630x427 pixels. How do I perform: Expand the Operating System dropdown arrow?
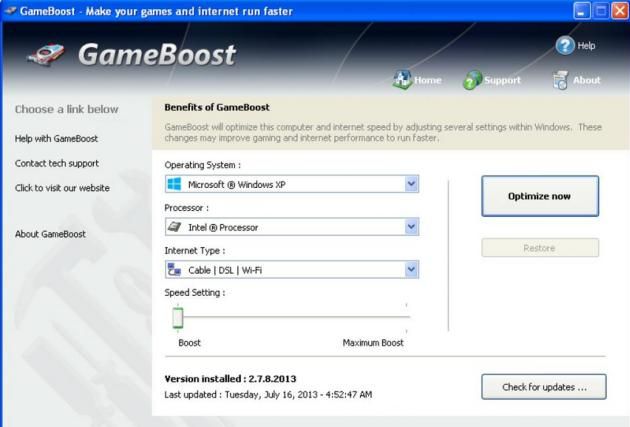pyautogui.click(x=411, y=185)
